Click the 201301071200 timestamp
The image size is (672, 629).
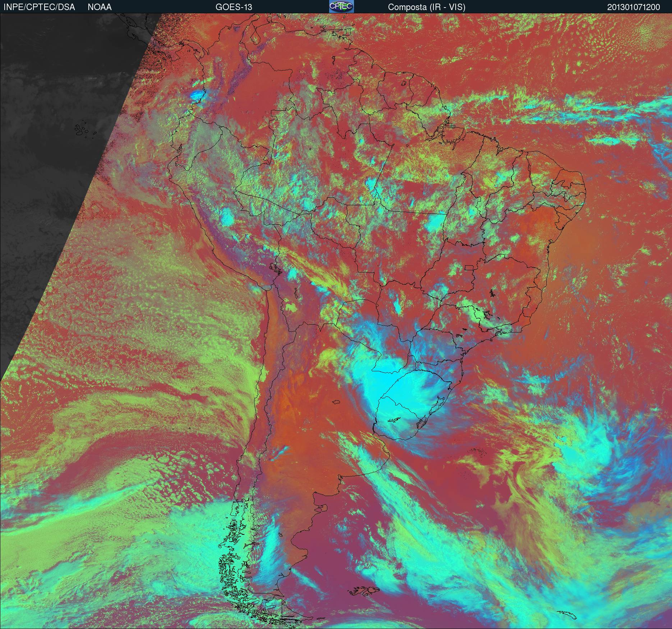click(634, 7)
